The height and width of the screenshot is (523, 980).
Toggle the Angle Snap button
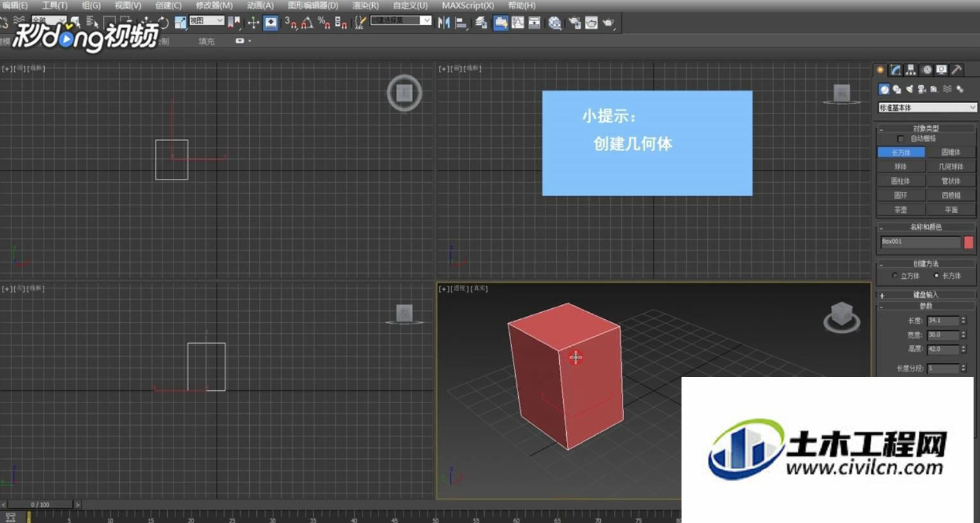coord(307,23)
